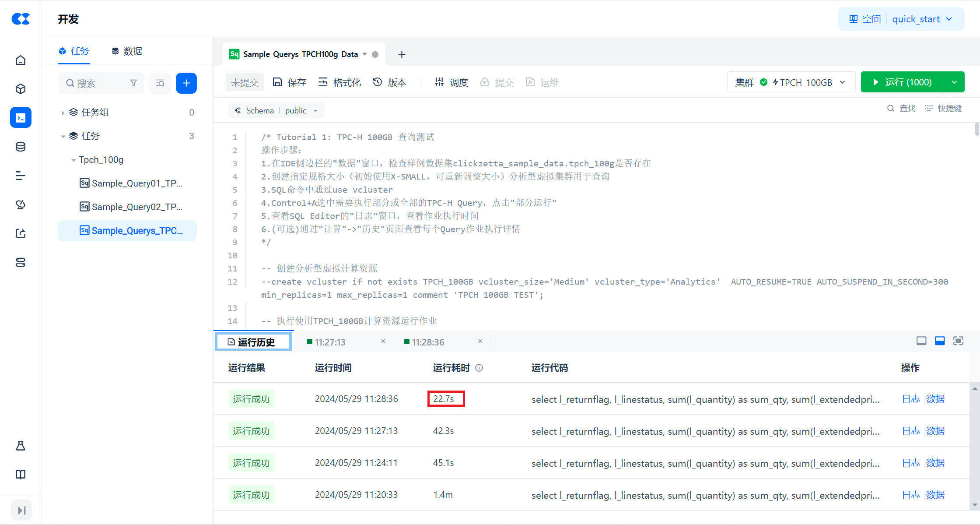
Task: Expand the 任务组 tree node
Action: [63, 113]
